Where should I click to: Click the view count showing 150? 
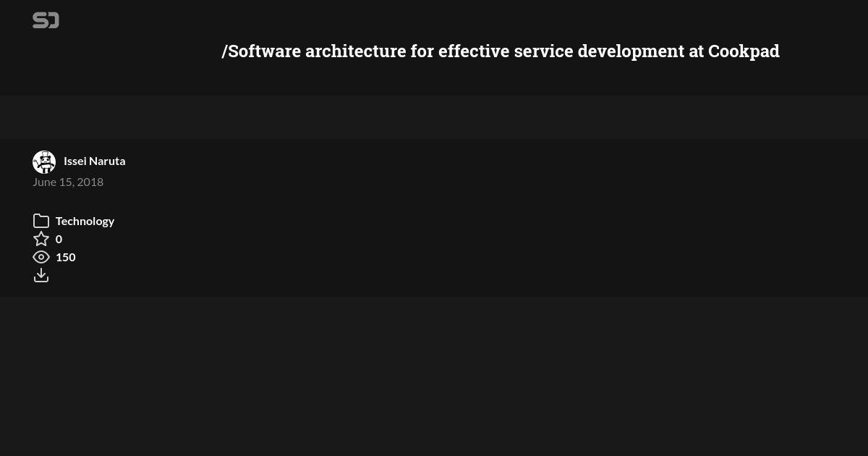point(66,257)
